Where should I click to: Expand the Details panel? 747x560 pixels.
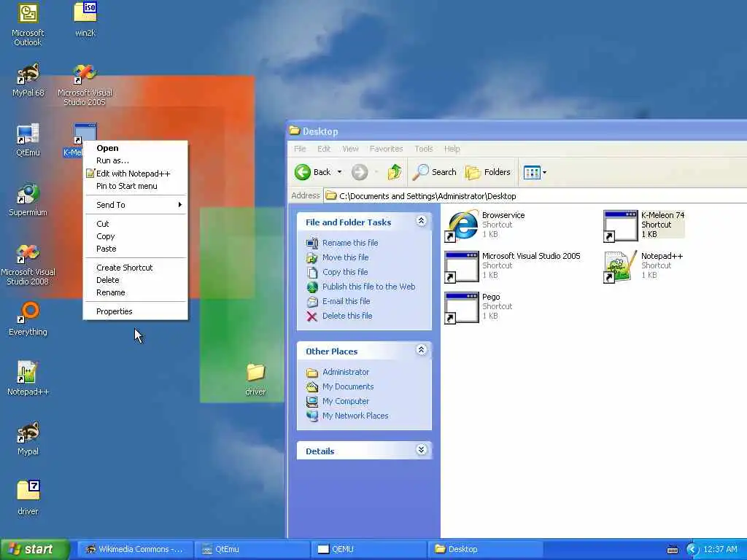(421, 450)
